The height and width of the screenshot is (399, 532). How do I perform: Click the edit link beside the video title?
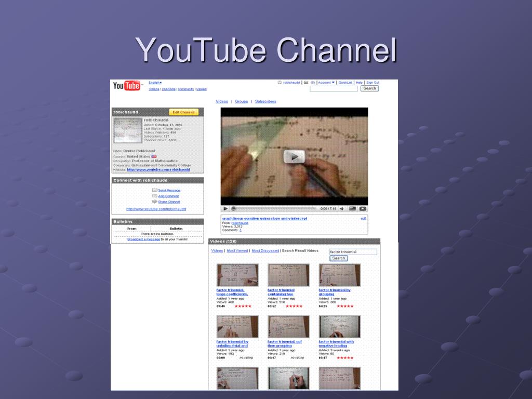[x=363, y=219]
